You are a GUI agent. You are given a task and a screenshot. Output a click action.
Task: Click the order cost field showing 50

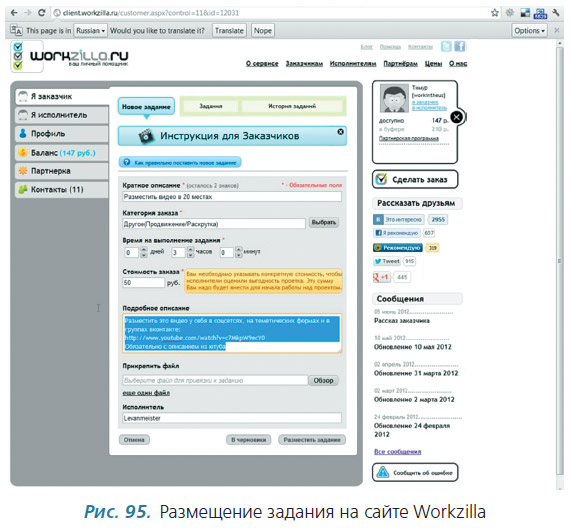click(x=144, y=283)
